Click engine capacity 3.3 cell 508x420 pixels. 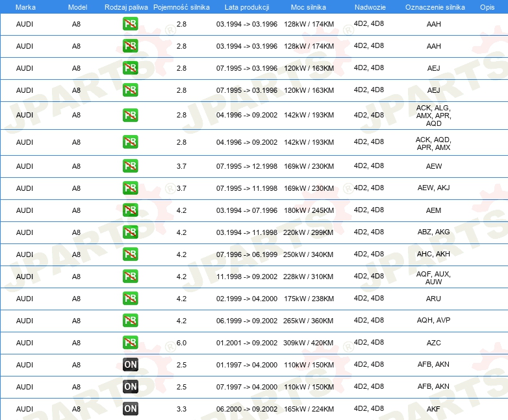[x=181, y=409]
